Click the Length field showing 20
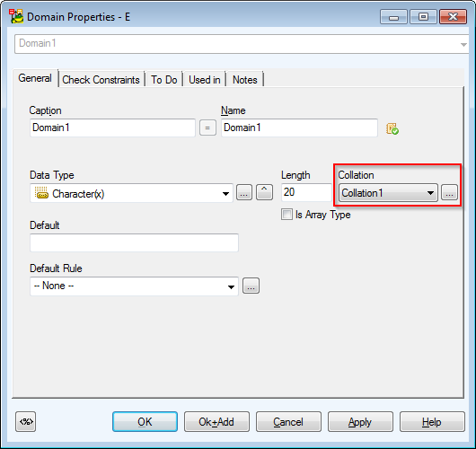This screenshot has width=476, height=449. [x=306, y=192]
